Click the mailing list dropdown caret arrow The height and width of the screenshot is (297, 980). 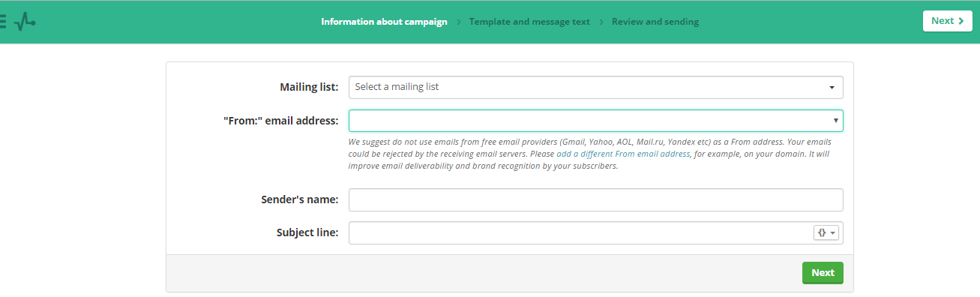(x=832, y=88)
